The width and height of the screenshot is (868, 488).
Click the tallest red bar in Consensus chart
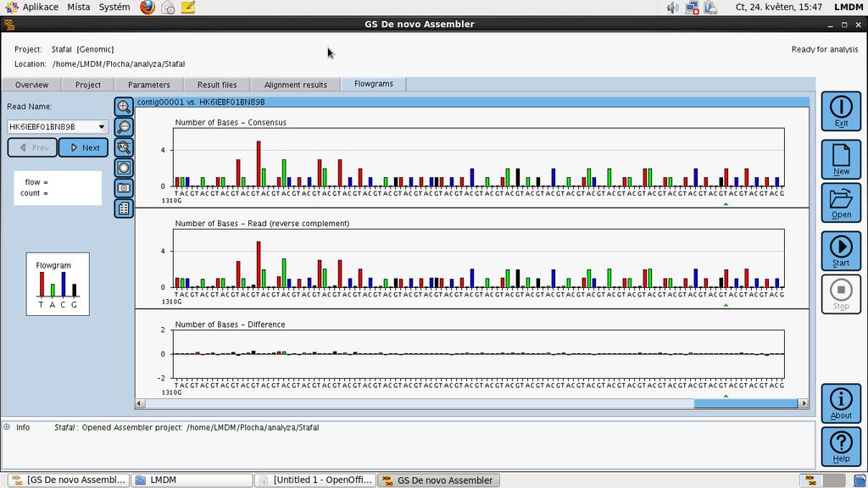(x=259, y=164)
